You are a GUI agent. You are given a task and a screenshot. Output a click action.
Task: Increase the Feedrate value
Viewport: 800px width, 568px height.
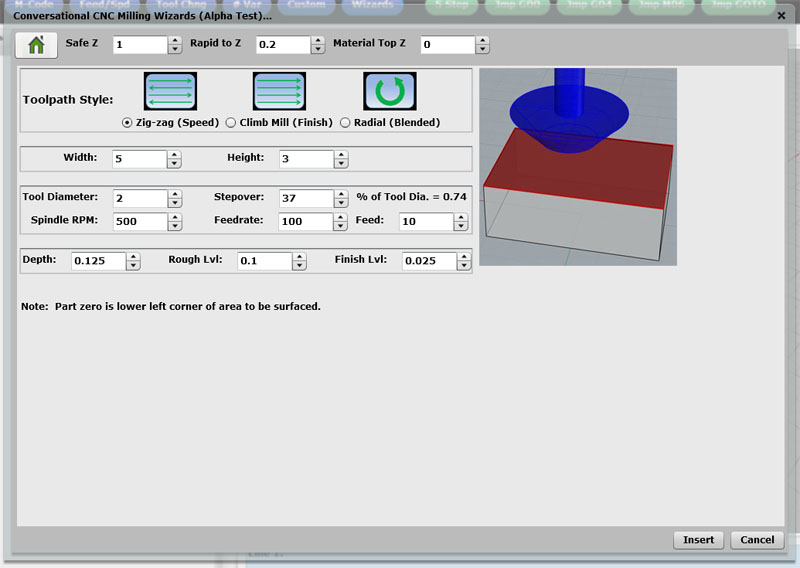click(x=340, y=217)
